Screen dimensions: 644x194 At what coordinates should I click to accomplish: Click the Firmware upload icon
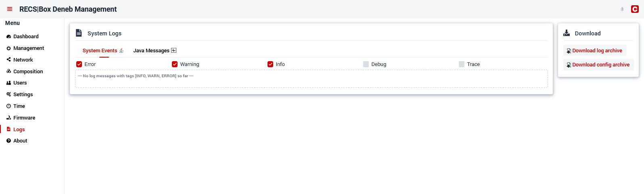tap(8, 118)
